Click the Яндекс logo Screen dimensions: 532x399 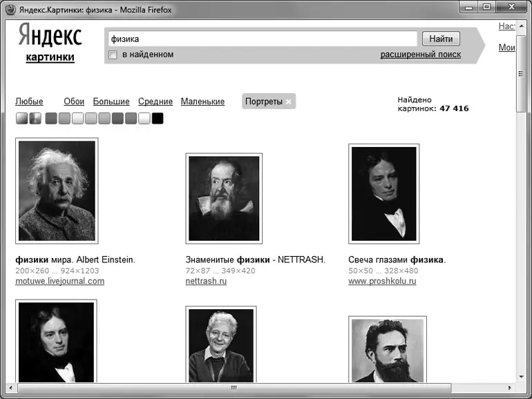(x=50, y=36)
